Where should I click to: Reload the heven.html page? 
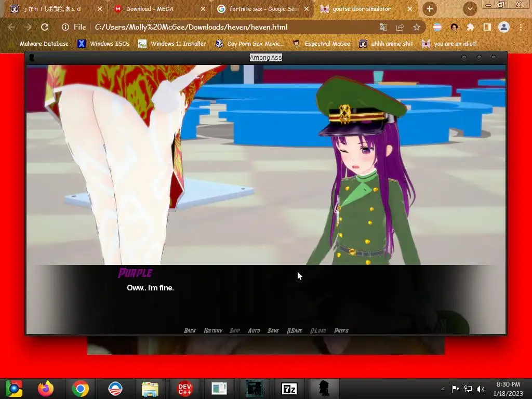(45, 27)
